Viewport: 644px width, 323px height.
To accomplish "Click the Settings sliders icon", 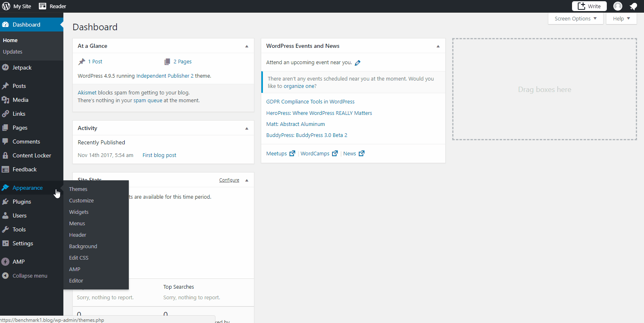I will tap(5, 243).
